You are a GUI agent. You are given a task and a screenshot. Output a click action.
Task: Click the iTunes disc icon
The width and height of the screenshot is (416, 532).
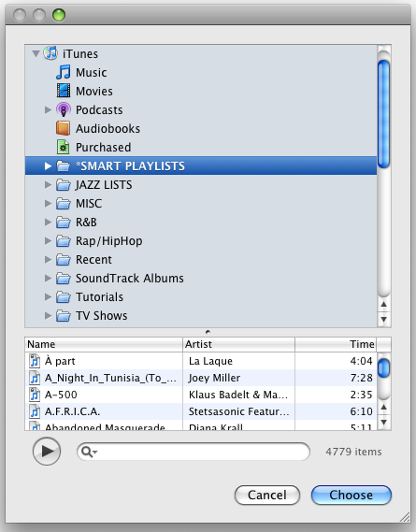tap(50, 53)
